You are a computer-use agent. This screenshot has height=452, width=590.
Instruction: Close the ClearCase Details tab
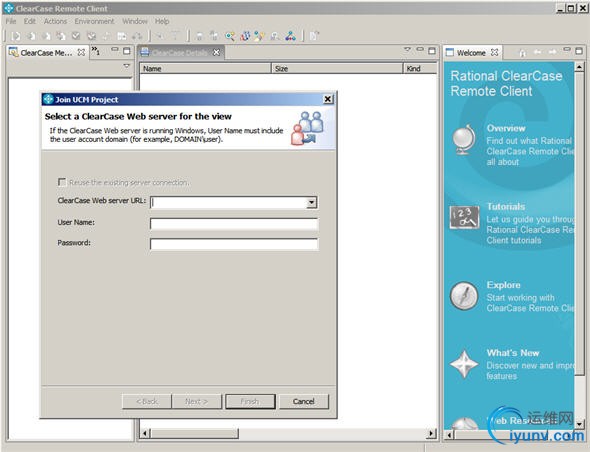pyautogui.click(x=216, y=53)
